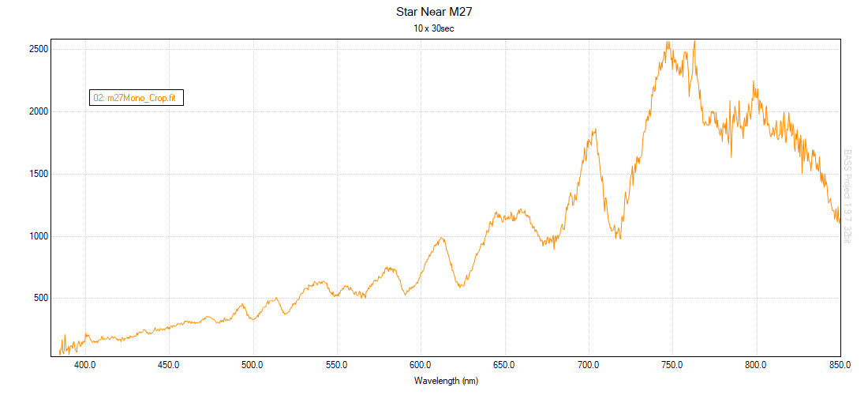The width and height of the screenshot is (868, 395).
Task: Click the Wavelength (nm) axis label
Action: click(x=446, y=381)
